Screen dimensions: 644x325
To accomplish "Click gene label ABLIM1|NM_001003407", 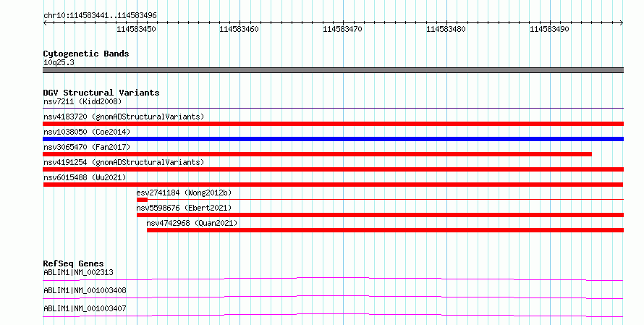I will tap(85, 308).
